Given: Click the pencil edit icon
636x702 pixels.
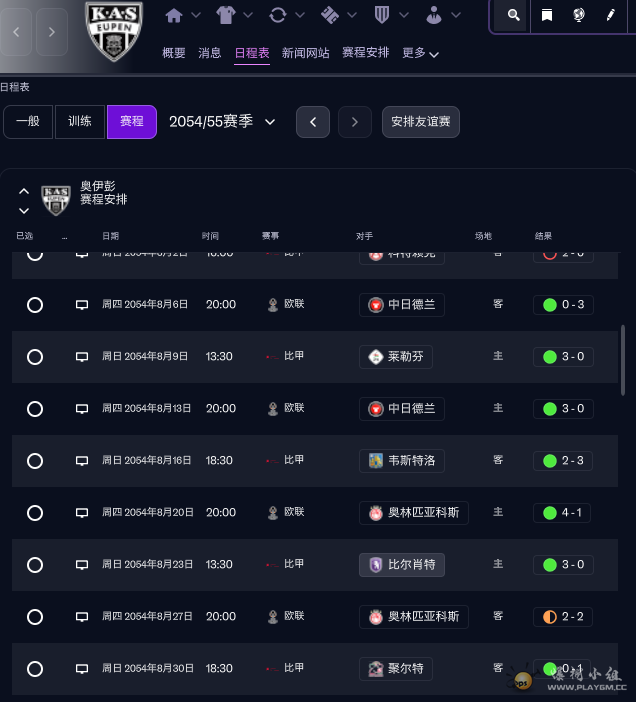Looking at the screenshot, I should click(610, 16).
